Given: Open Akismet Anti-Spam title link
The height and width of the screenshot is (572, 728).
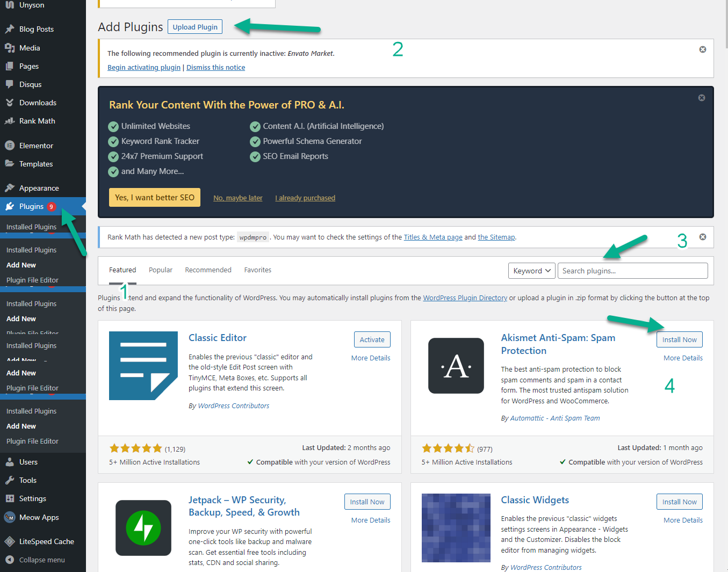Looking at the screenshot, I should (x=558, y=344).
